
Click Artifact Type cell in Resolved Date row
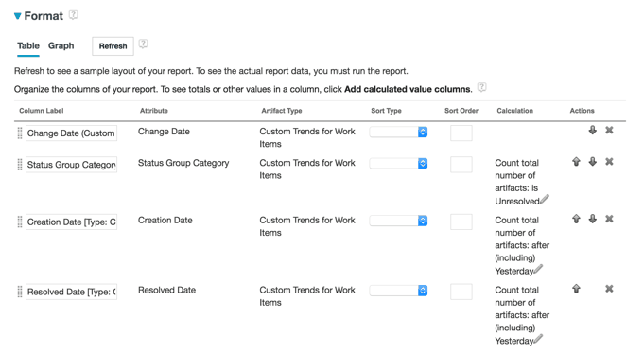307,296
